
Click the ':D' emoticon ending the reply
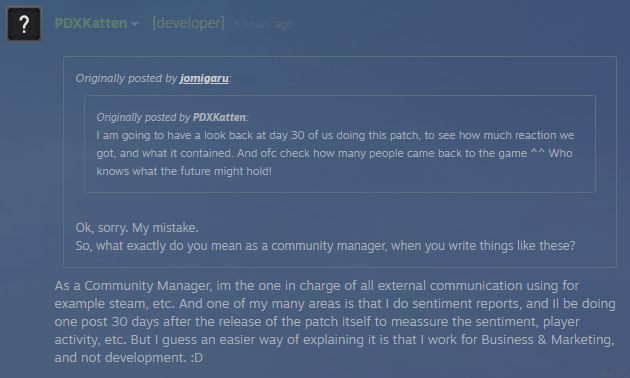196,358
